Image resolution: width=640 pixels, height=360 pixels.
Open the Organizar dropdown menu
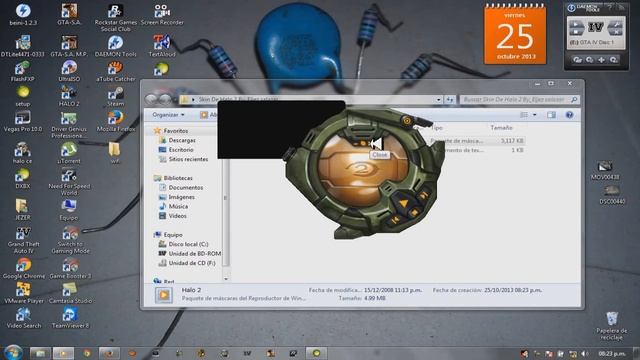[168, 115]
